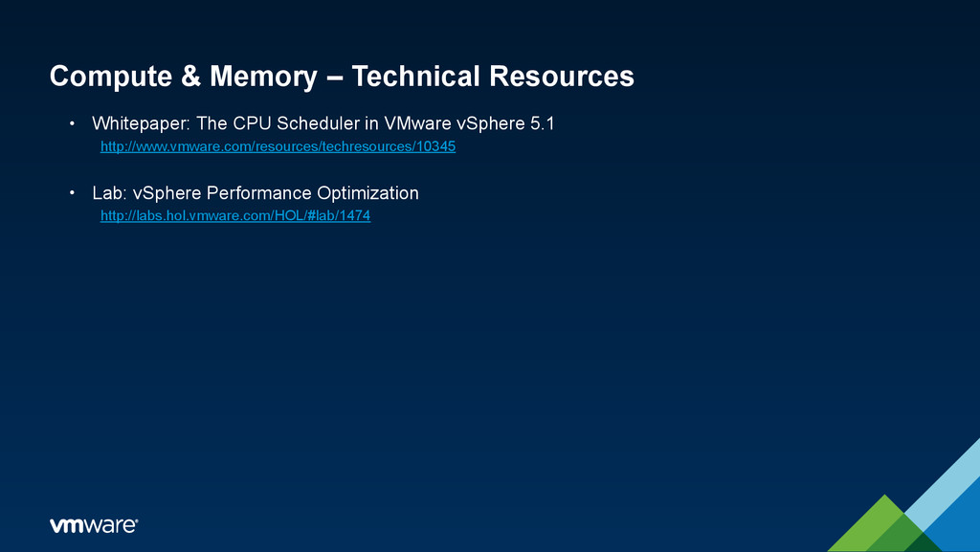Click the word Whitepaper in first bullet

coord(141,123)
